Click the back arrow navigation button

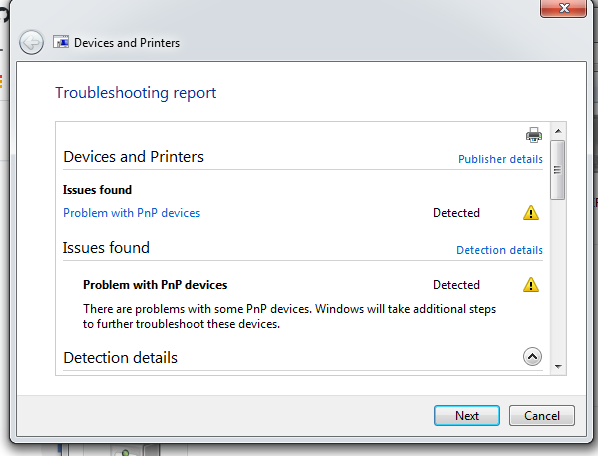[x=31, y=42]
